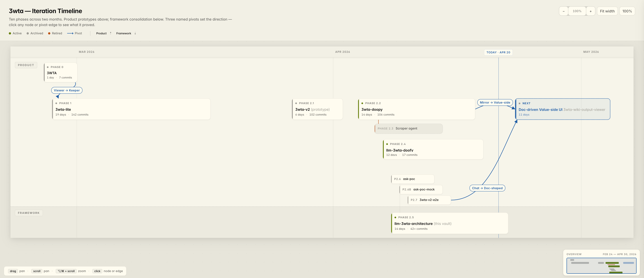Open the Phase 2.5 llm-3wta-architecture node
644x278 pixels.
450,223
